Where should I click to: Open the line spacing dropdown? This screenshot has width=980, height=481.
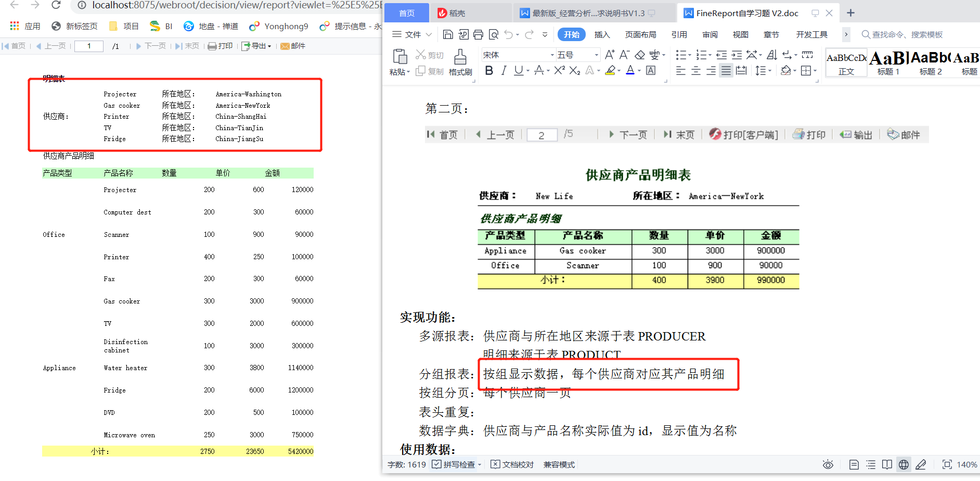click(769, 71)
